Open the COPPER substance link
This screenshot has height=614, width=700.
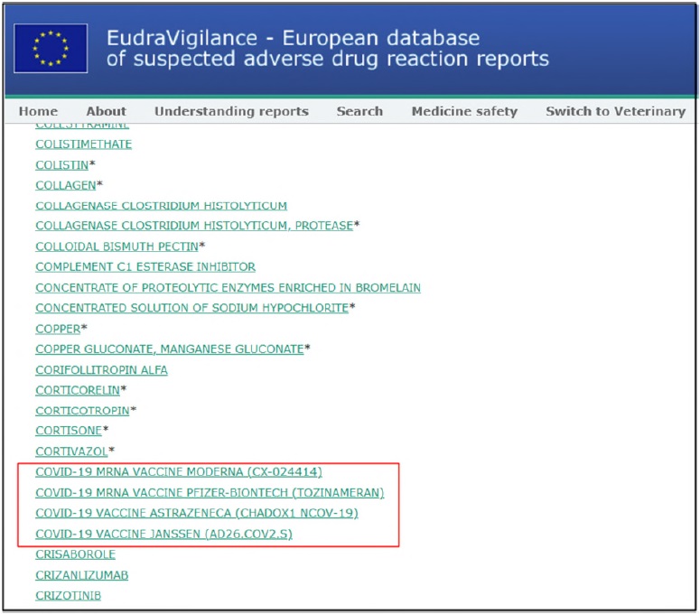point(58,329)
